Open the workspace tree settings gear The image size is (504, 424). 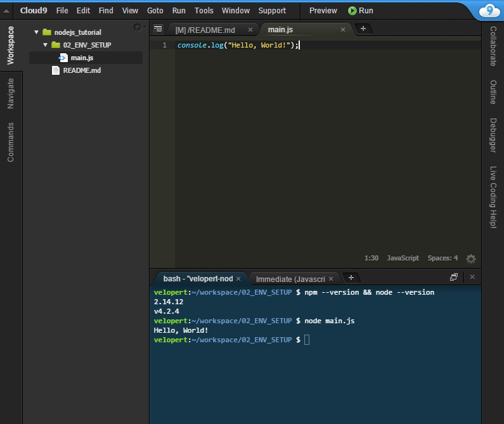(138, 27)
